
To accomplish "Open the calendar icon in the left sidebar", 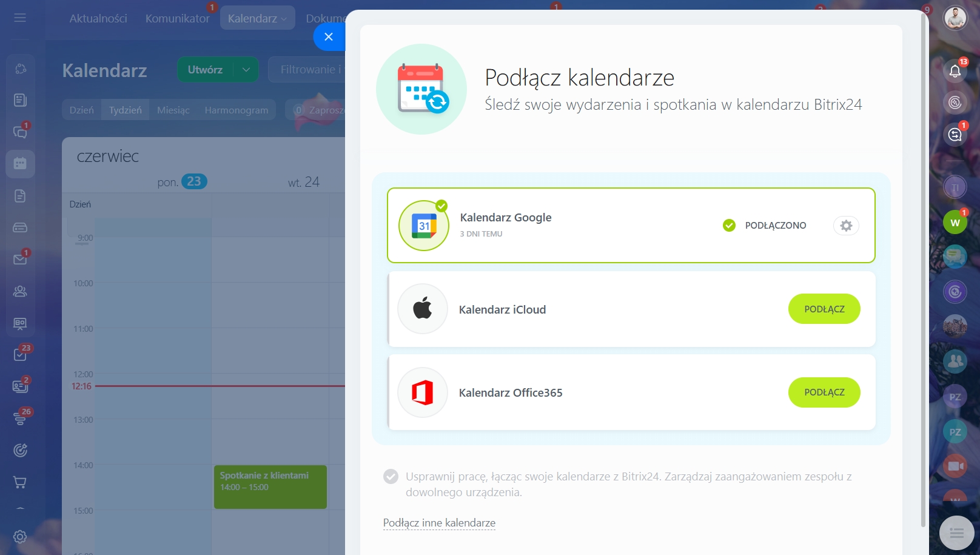I will click(x=20, y=164).
